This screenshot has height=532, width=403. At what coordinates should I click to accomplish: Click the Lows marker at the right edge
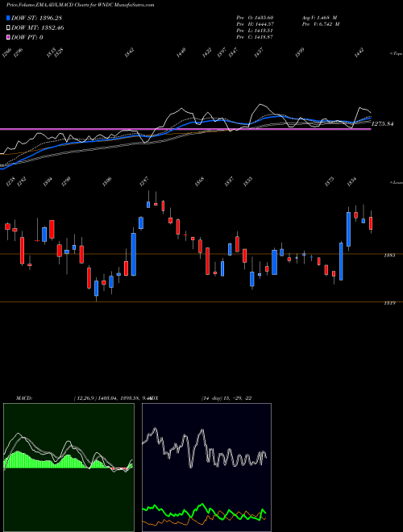point(397,182)
